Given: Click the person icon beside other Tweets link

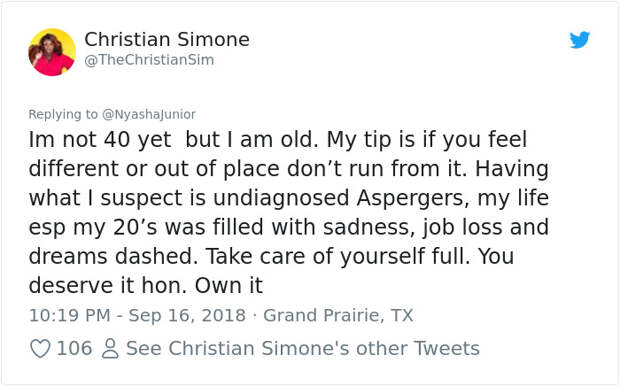Looking at the screenshot, I should click(110, 348).
